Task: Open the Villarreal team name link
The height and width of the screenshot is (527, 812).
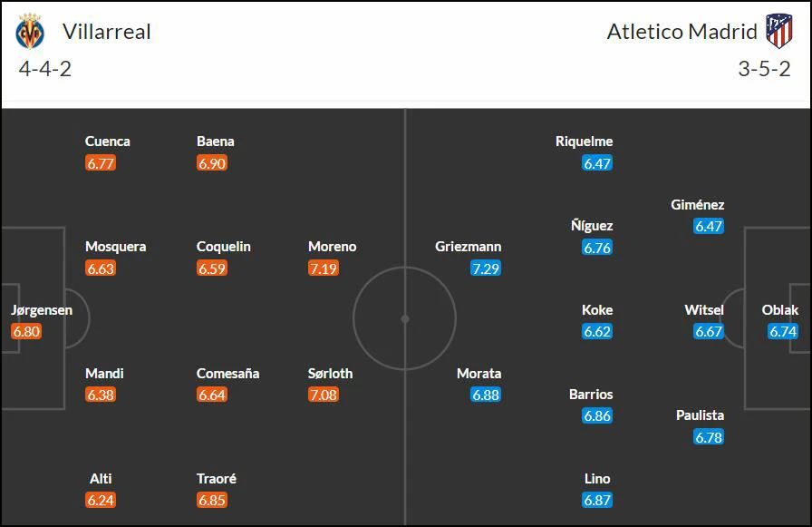Action: 107,32
